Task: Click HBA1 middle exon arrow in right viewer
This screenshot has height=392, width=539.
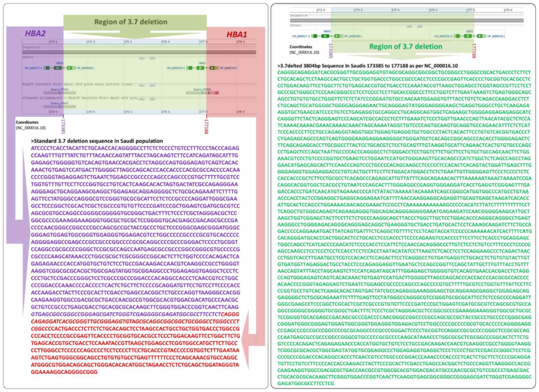Action: 468,36
